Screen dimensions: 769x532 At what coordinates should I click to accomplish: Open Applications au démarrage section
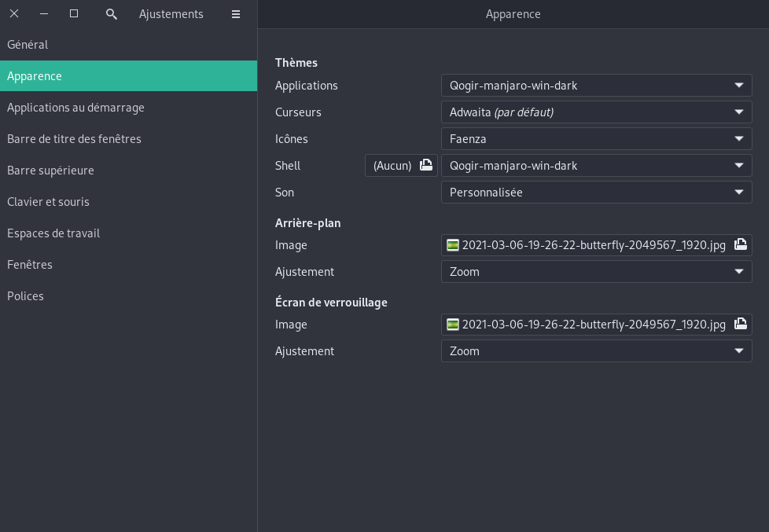pos(128,108)
